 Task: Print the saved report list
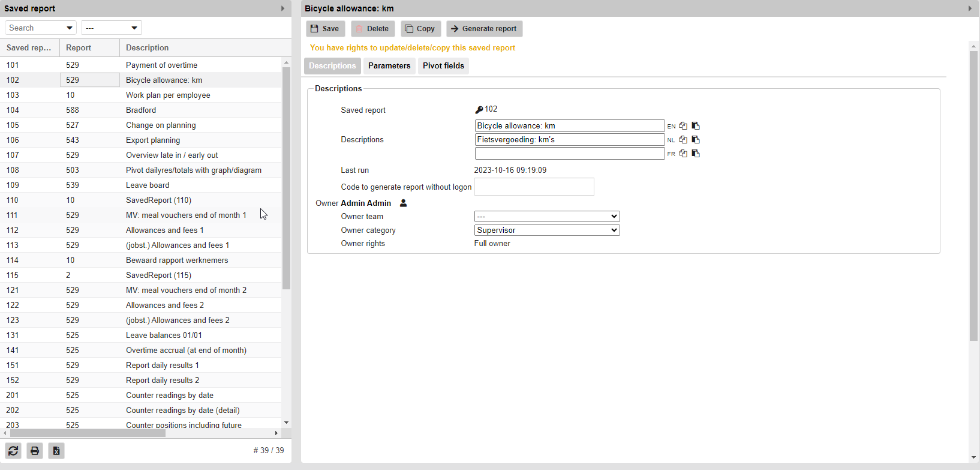[x=35, y=451]
